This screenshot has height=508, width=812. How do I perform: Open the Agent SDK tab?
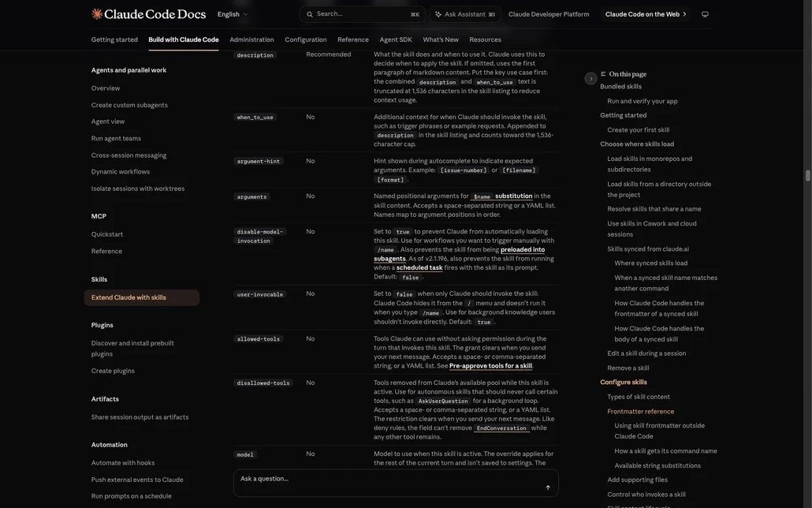396,39
